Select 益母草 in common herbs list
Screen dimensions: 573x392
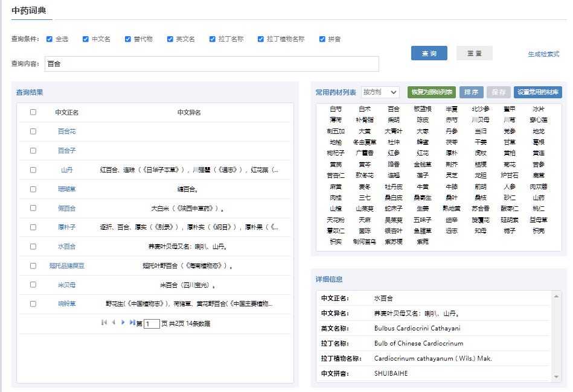coord(539,220)
